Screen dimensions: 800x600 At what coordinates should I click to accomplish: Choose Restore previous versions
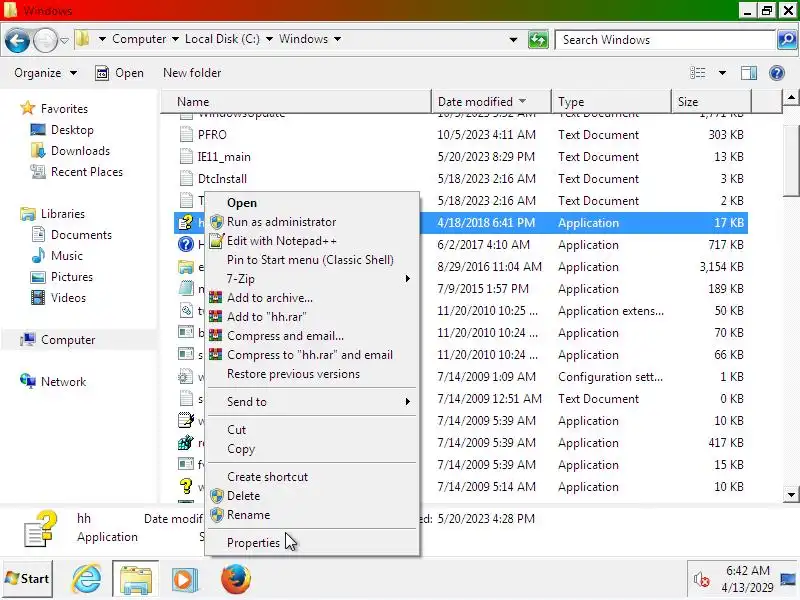(x=312, y=374)
